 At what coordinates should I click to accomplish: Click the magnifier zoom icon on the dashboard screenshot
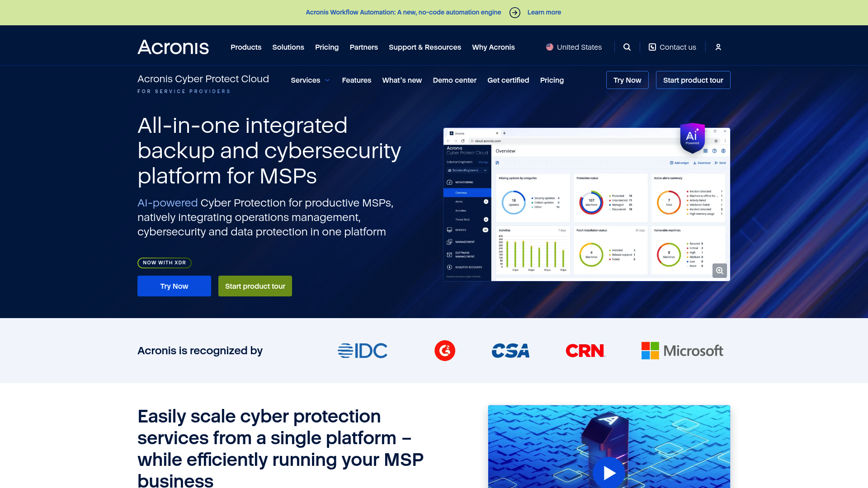point(719,271)
